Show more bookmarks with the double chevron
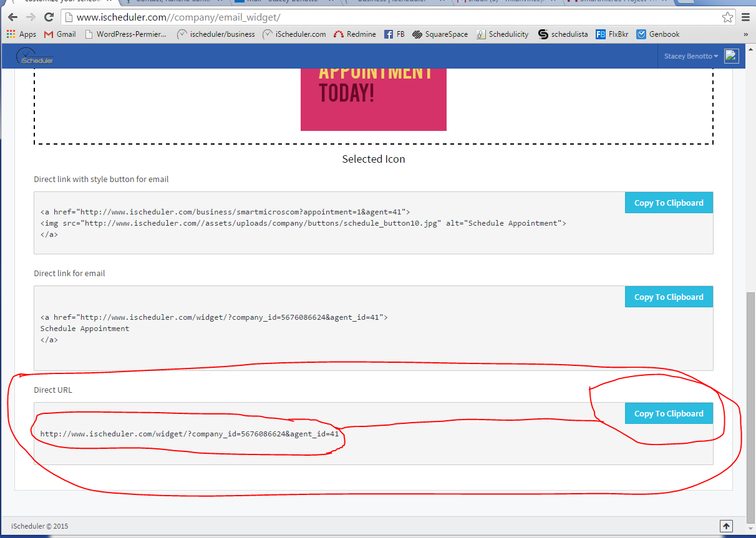 tap(745, 34)
